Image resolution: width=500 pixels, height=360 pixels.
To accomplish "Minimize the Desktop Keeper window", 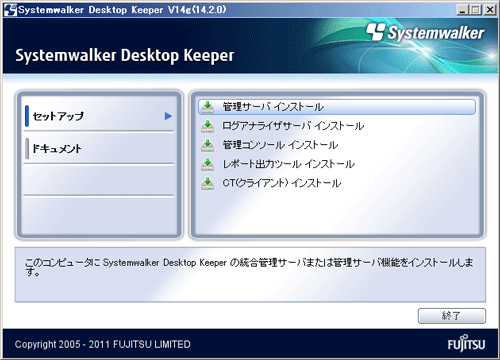I will click(462, 10).
